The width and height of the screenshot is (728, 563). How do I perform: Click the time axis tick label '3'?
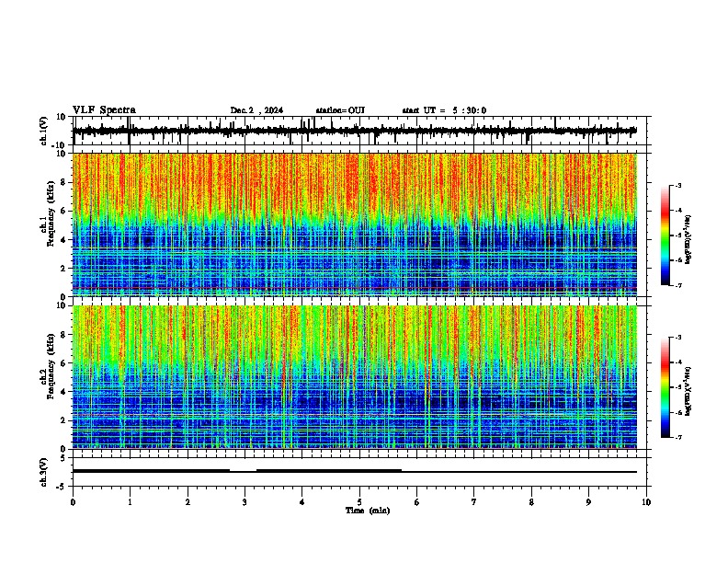click(x=245, y=502)
